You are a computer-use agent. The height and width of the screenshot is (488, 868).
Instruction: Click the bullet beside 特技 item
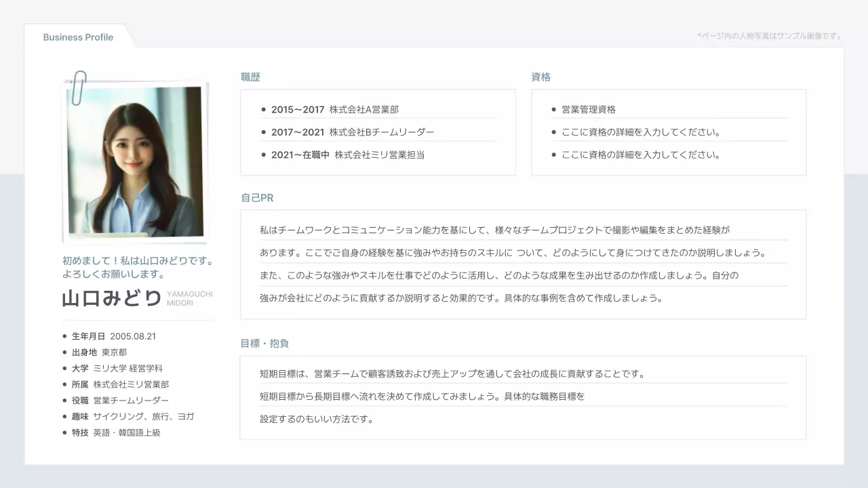pos(64,432)
